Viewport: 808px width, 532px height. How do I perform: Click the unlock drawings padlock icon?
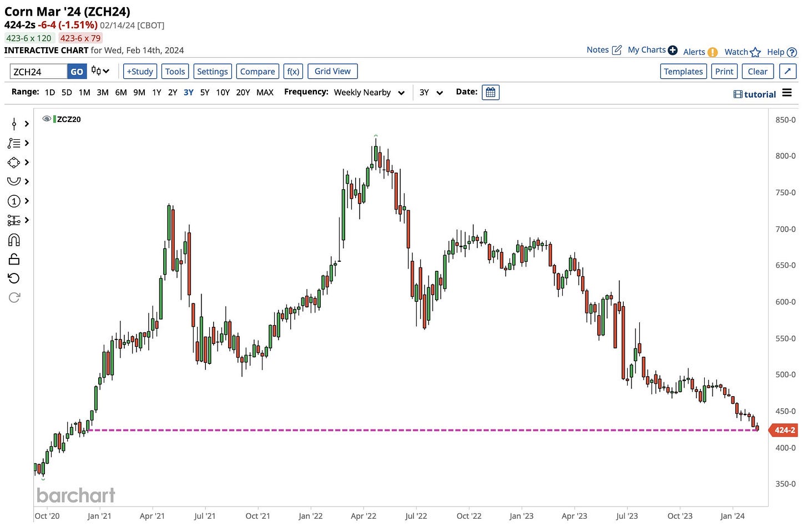coord(14,259)
